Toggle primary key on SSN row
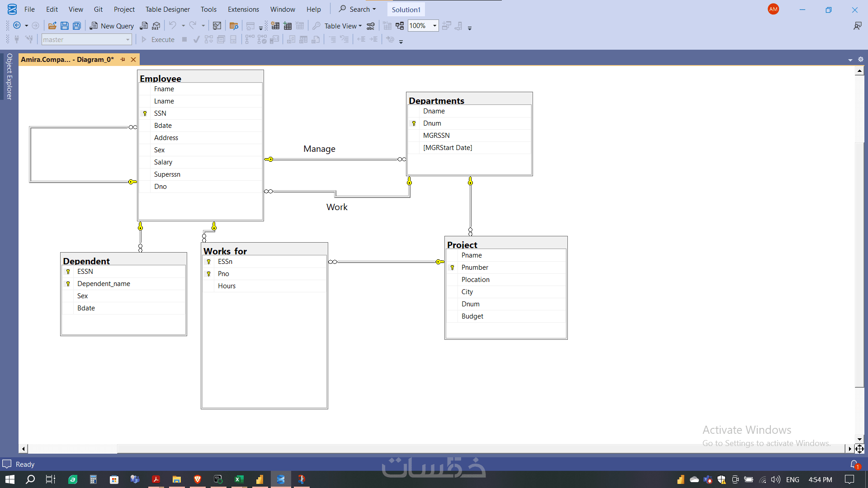Screen dimensions: 868x488 [145, 113]
